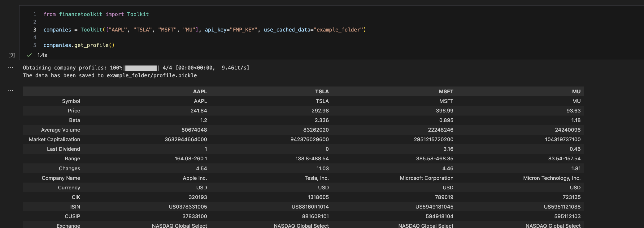The height and width of the screenshot is (228, 644).
Task: Click MU market cap 104319737100
Action: tap(563, 139)
